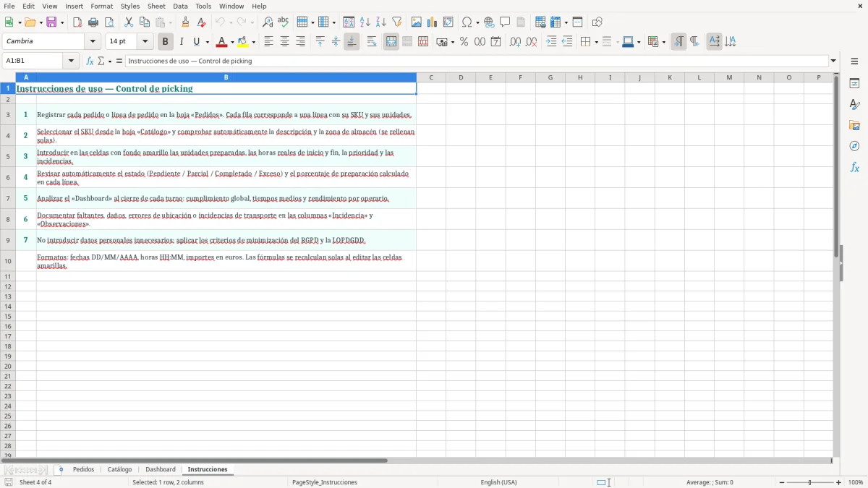Click the 100% zoom level
This screenshot has height=488, width=868.
click(856, 482)
